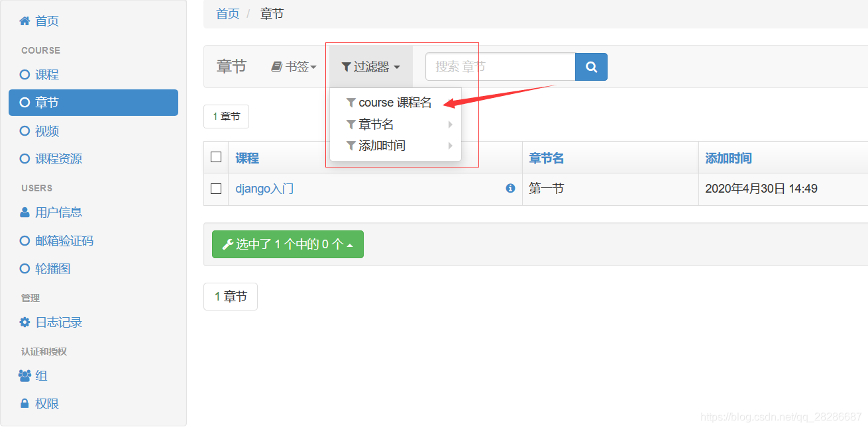Click the 1 章节 count button above table
Image resolution: width=868 pixels, height=429 pixels.
(x=226, y=117)
